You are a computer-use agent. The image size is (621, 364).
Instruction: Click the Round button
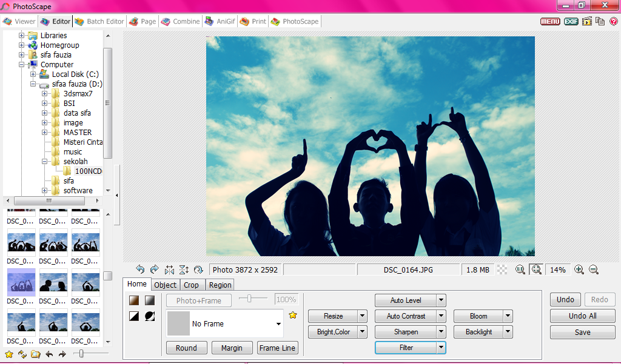point(186,348)
